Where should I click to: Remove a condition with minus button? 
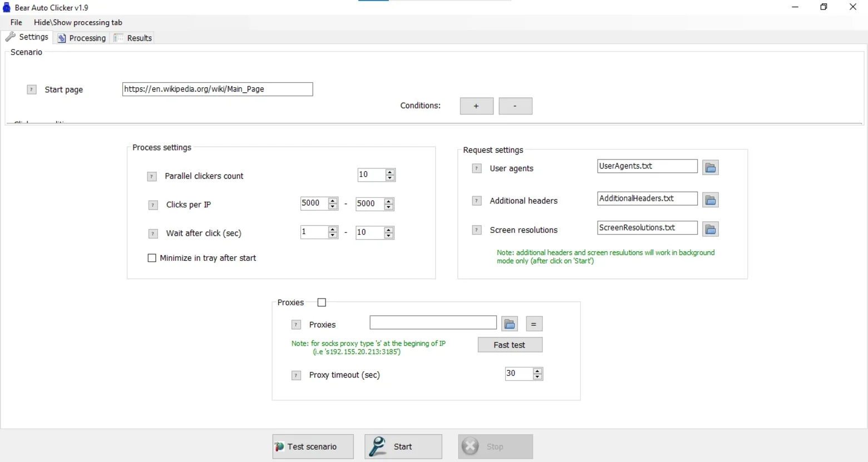point(516,106)
